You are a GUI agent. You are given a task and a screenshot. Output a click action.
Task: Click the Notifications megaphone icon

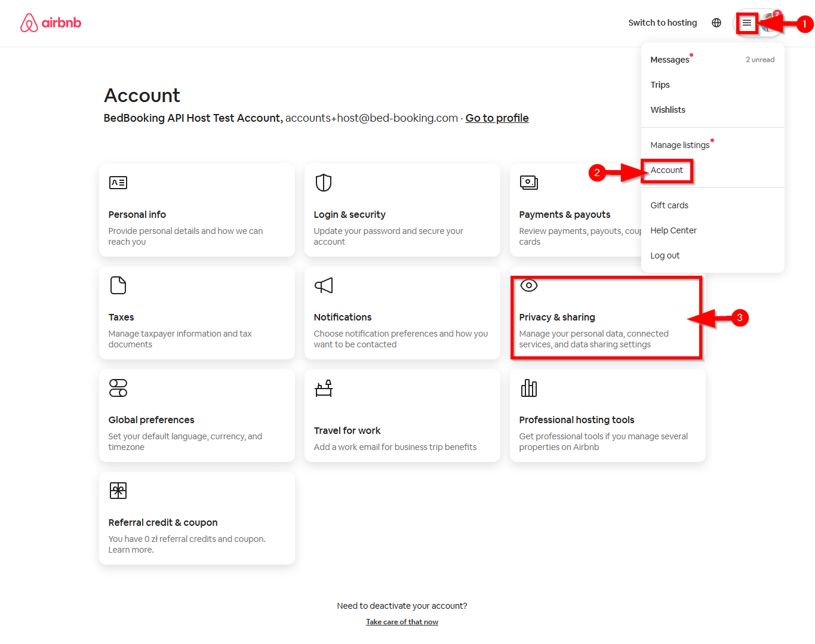[324, 285]
